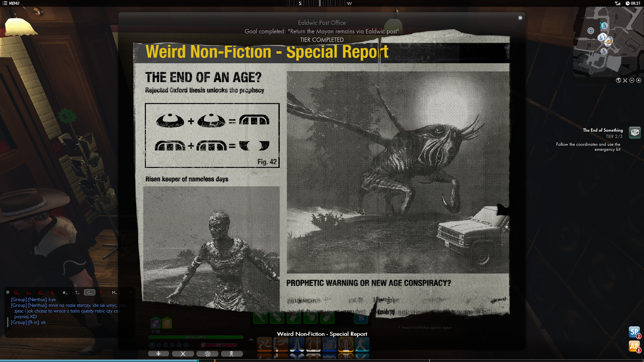644x362 pixels.
Task: Switch to the white T chat tab
Action: 77,293
